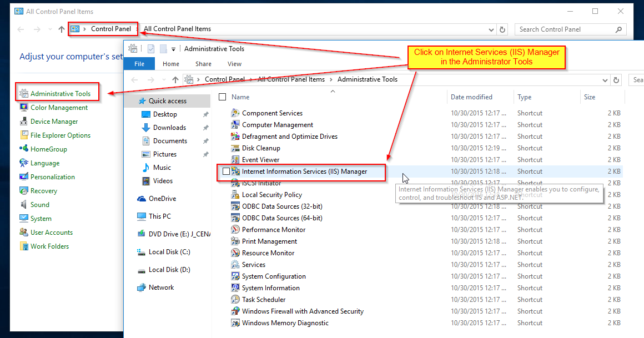Image resolution: width=644 pixels, height=338 pixels.
Task: Open Administrative Tools link in Control Panel
Action: 61,94
